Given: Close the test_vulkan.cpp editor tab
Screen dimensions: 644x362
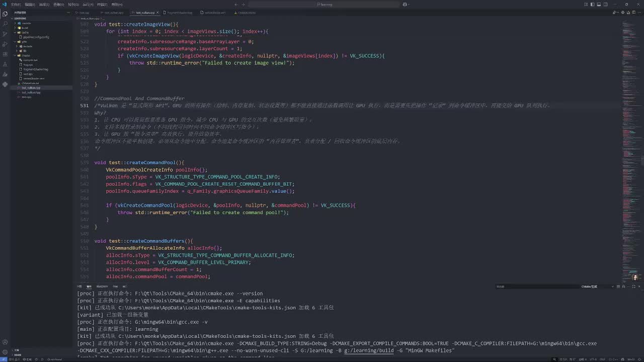Looking at the screenshot, I should click(157, 13).
